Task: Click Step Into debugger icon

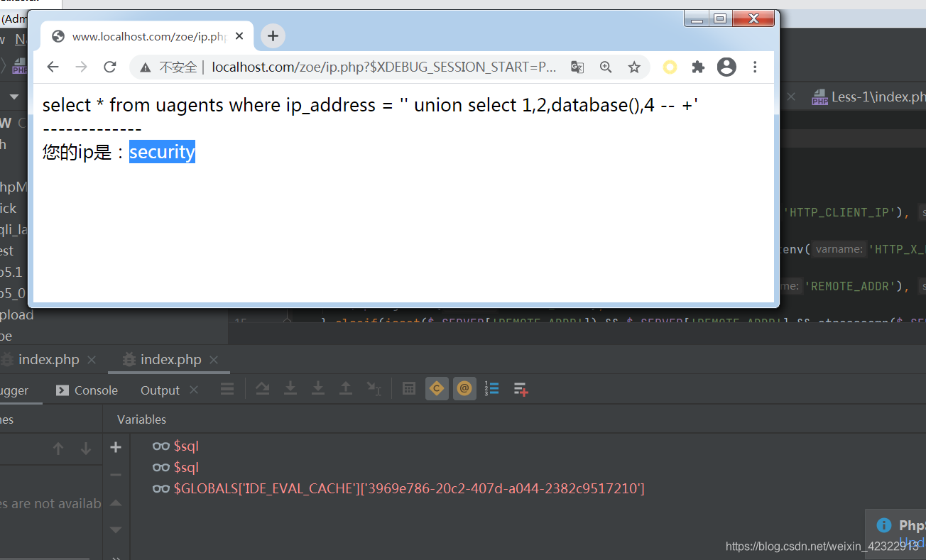Action: [290, 388]
